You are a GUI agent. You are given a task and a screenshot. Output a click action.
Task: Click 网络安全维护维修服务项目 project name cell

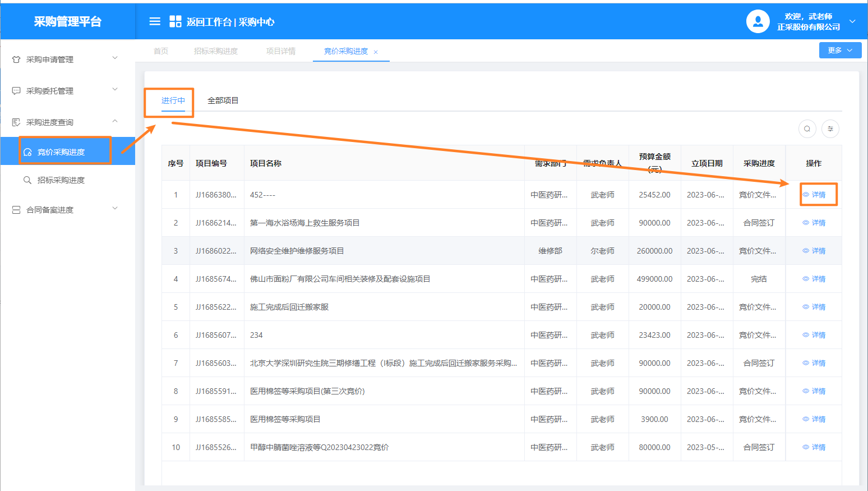click(x=297, y=251)
